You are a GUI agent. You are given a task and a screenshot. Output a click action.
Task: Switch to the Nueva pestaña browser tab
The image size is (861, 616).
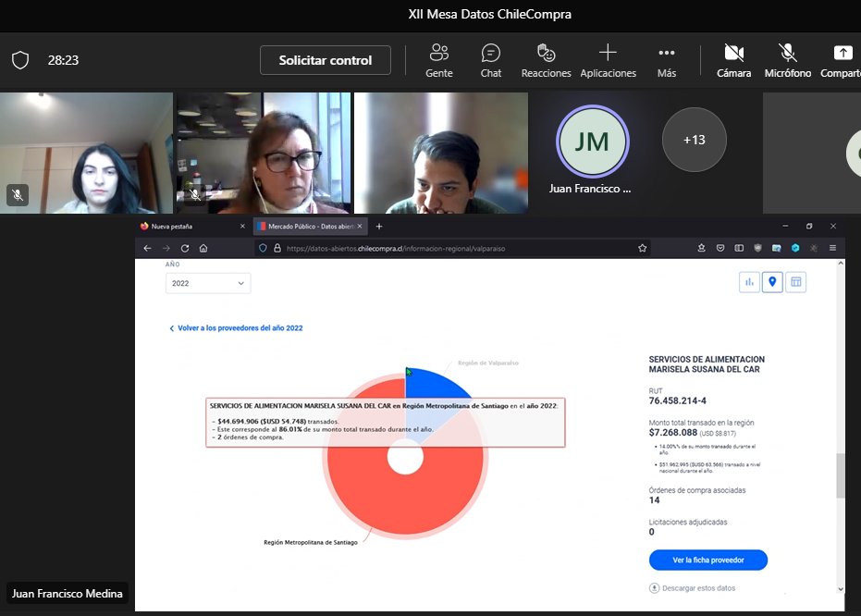[187, 227]
